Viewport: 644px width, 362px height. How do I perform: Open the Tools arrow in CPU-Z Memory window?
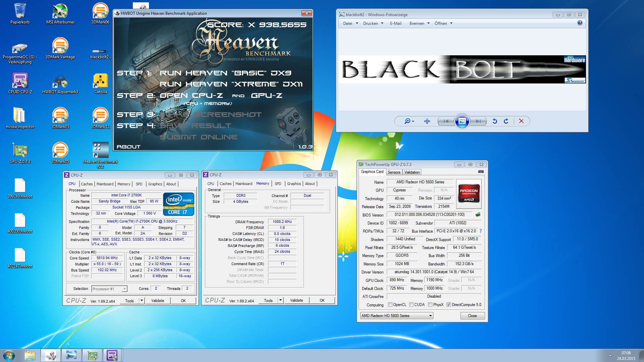pyautogui.click(x=280, y=300)
